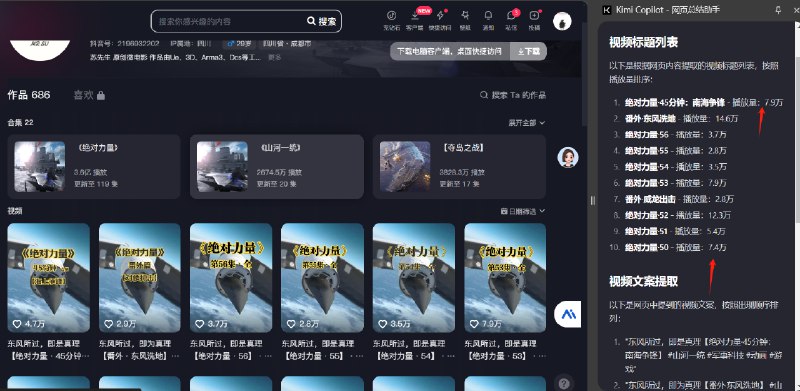Open the 《绝对力量》 collection card
This screenshot has height=391, width=800.
coord(93,166)
